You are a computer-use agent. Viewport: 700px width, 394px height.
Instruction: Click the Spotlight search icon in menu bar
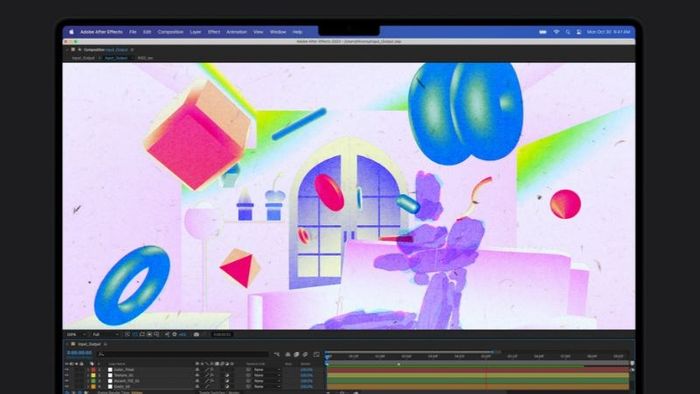(x=567, y=32)
